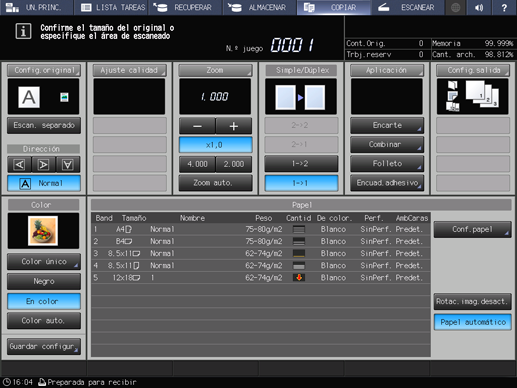Click the output finishing stack icon
Screen dimensions: 517x388
coord(453,96)
